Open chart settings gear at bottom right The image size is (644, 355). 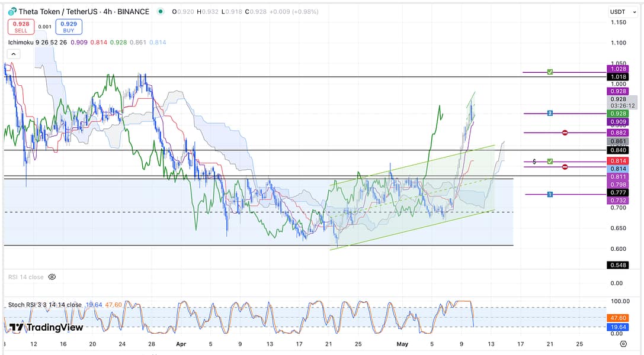pos(623,343)
